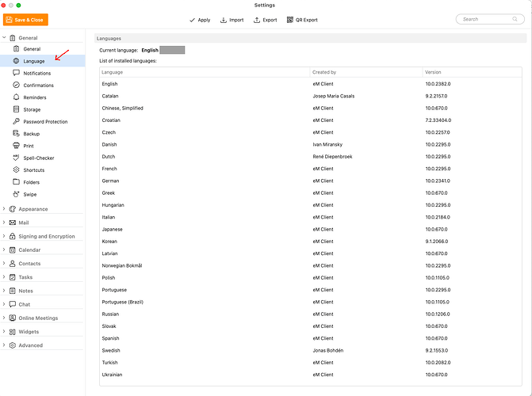Select the Ukrainian language row
The height and width of the screenshot is (396, 532).
(311, 375)
